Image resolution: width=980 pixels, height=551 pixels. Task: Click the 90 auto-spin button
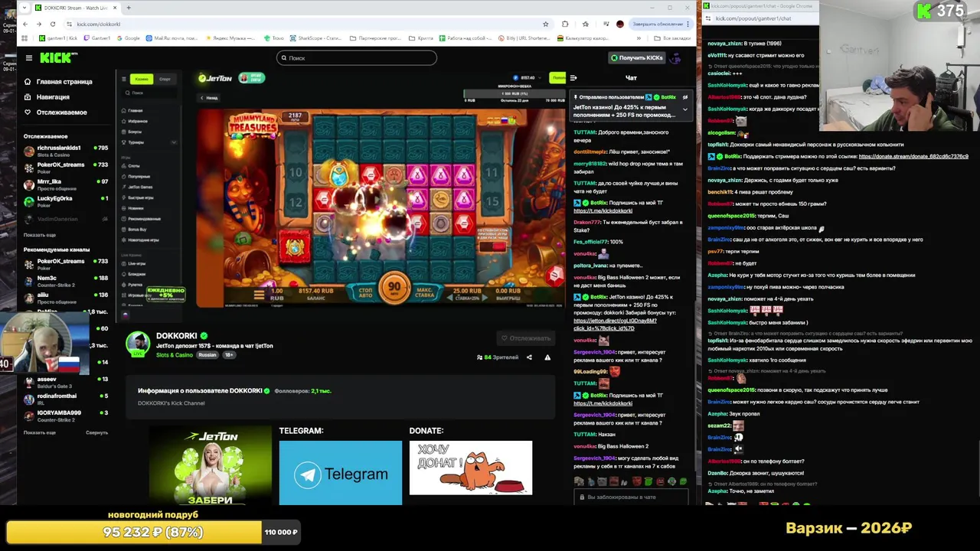(x=394, y=288)
